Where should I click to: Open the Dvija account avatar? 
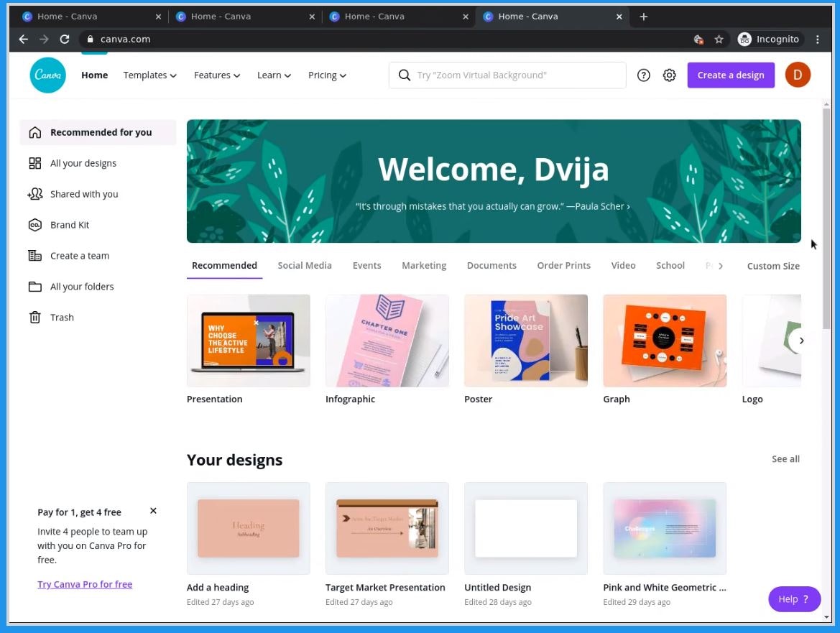(798, 74)
